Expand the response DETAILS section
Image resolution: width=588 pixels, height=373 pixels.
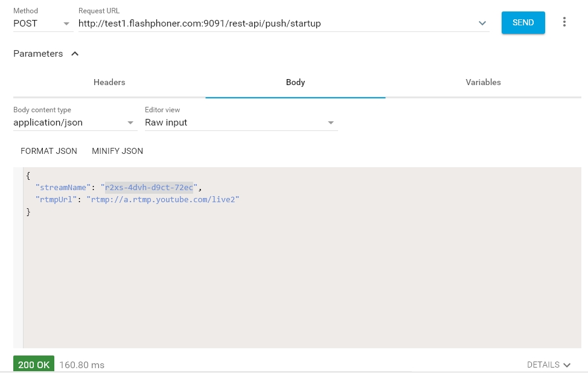point(548,365)
